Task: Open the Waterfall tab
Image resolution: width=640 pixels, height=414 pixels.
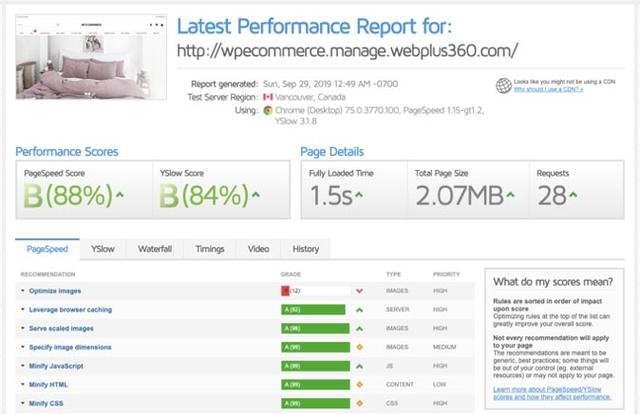Action: pos(155,249)
